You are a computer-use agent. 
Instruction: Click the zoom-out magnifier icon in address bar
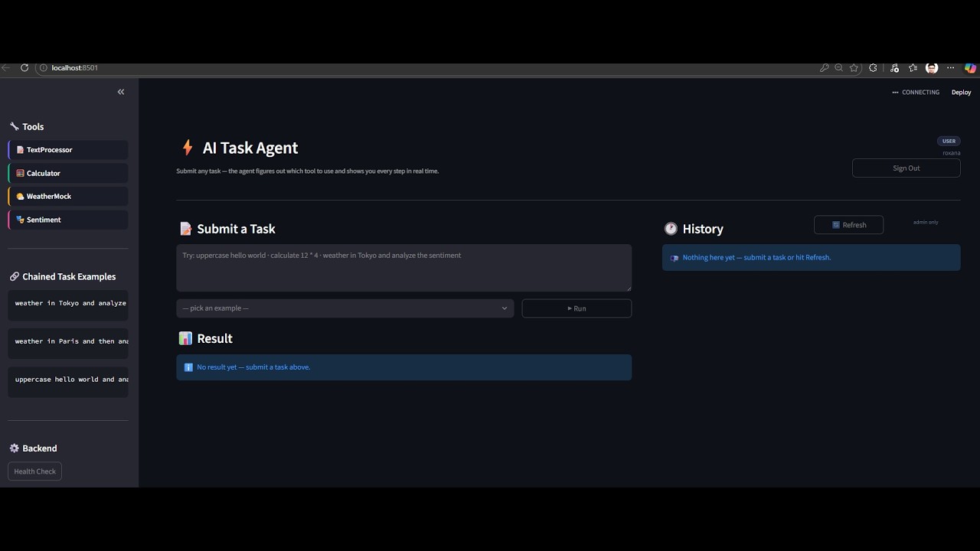pos(839,68)
